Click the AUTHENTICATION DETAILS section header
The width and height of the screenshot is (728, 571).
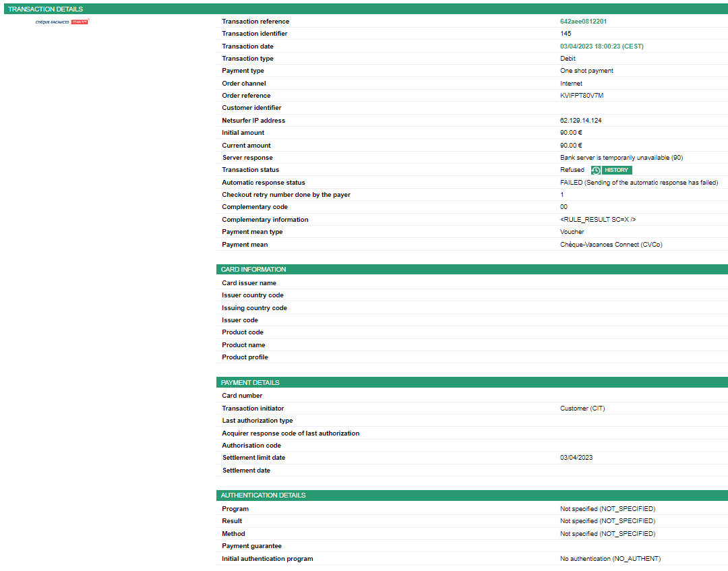click(x=472, y=495)
